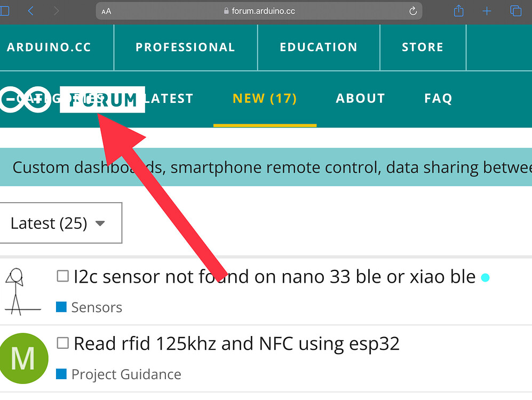The width and height of the screenshot is (532, 400).
Task: Open the green M user avatar
Action: (23, 358)
